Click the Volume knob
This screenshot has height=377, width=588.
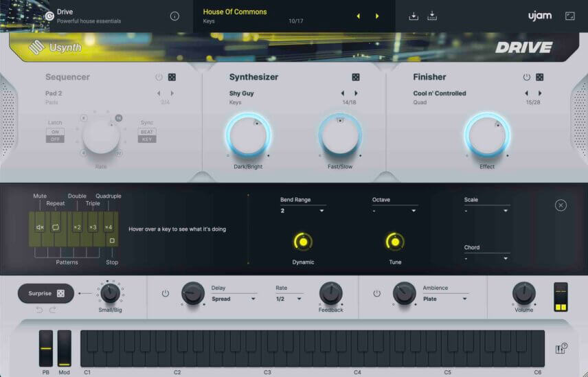point(524,293)
